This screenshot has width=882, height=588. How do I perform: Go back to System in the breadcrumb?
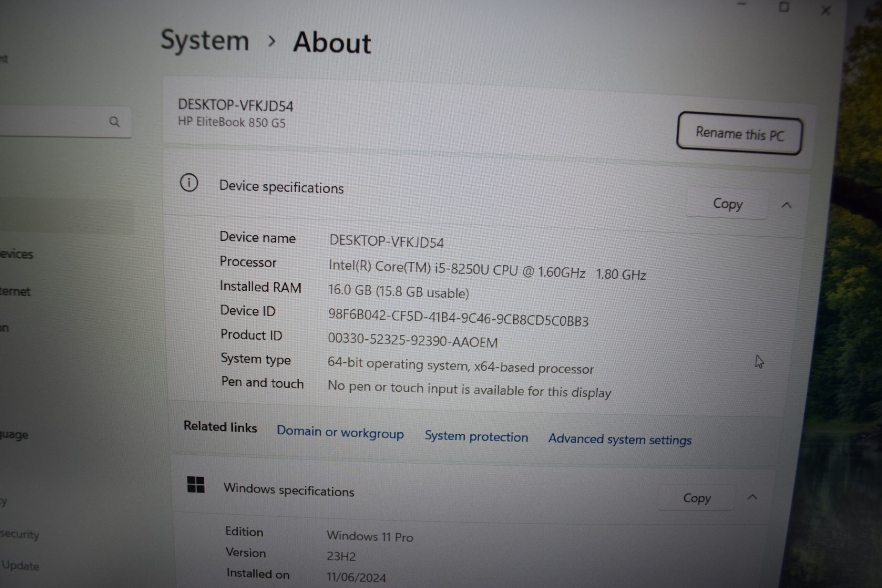pyautogui.click(x=205, y=40)
